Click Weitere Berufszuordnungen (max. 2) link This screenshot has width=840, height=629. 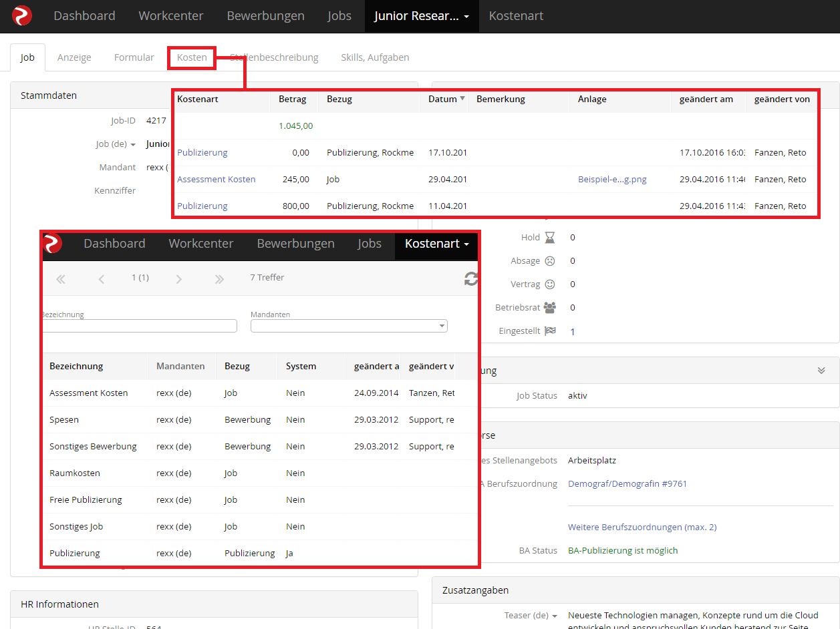[642, 527]
